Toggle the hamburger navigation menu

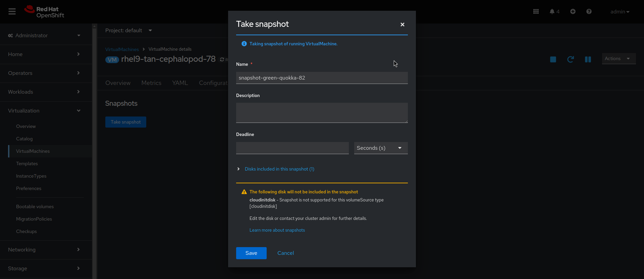point(12,11)
